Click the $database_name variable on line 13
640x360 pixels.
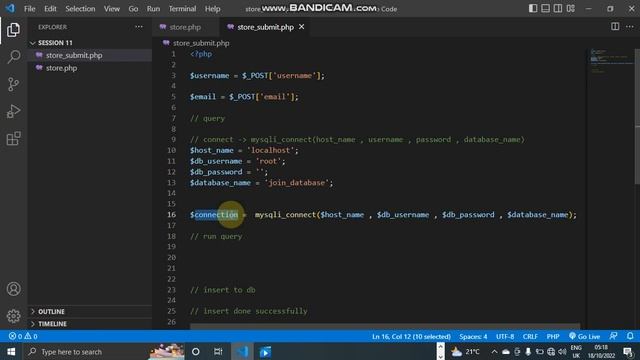coord(220,182)
